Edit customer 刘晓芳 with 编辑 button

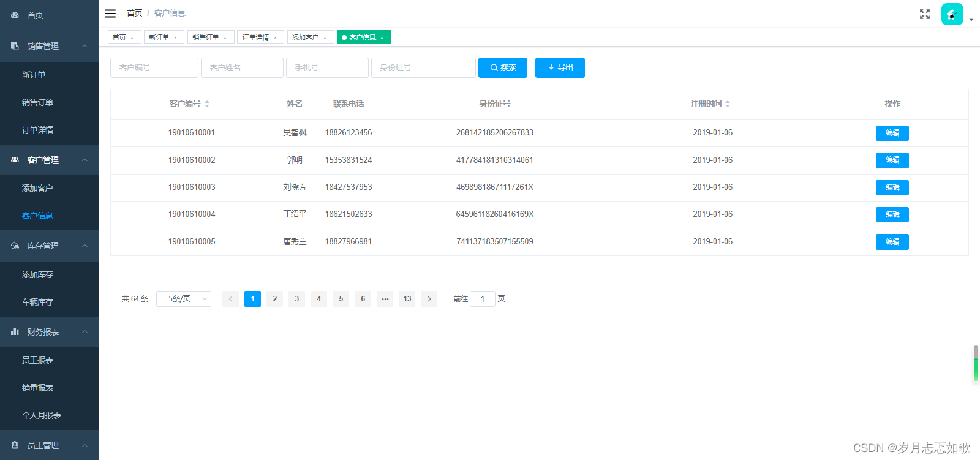(892, 187)
